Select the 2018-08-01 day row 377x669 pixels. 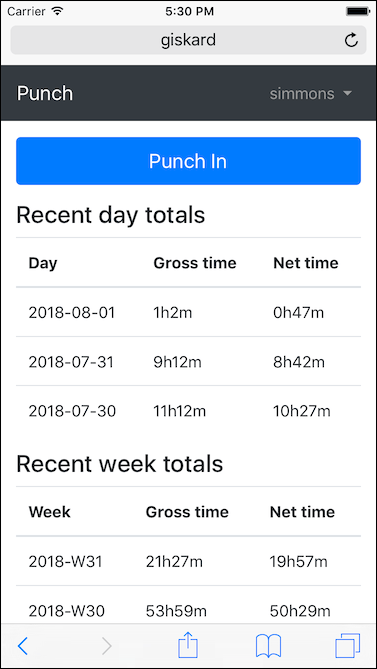coord(188,312)
